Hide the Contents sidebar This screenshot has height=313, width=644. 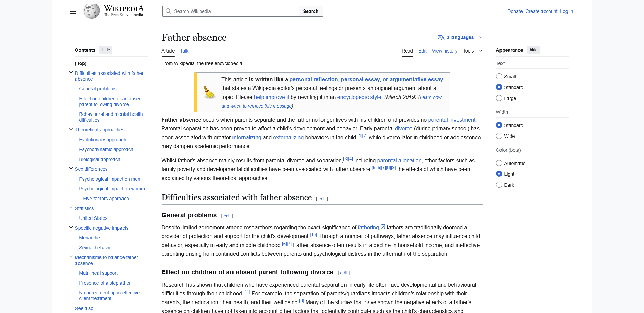[x=106, y=50]
